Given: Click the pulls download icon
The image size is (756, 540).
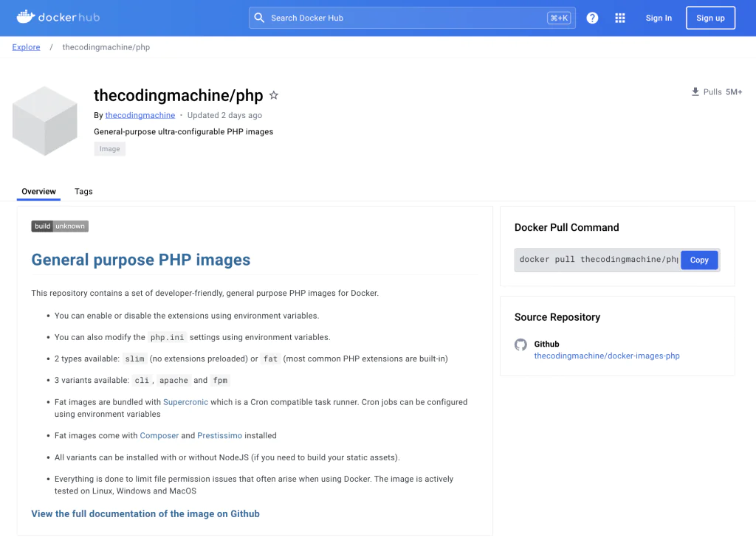Looking at the screenshot, I should pos(695,91).
